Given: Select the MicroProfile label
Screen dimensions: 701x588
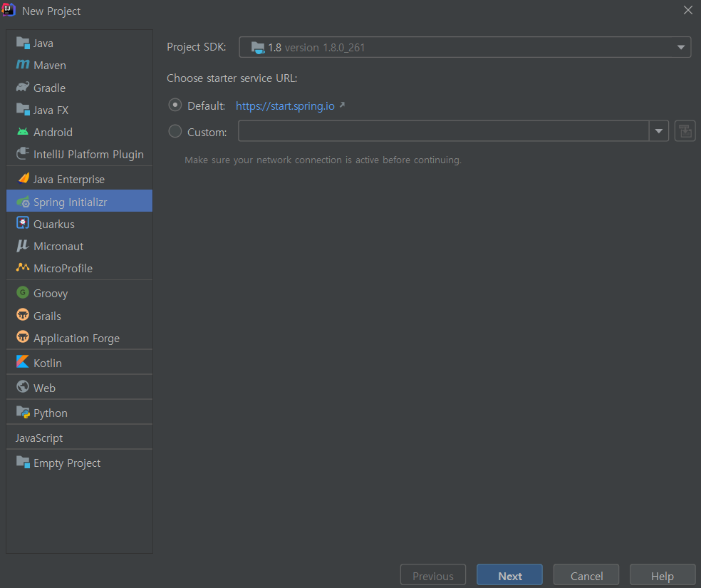Looking at the screenshot, I should 63,268.
